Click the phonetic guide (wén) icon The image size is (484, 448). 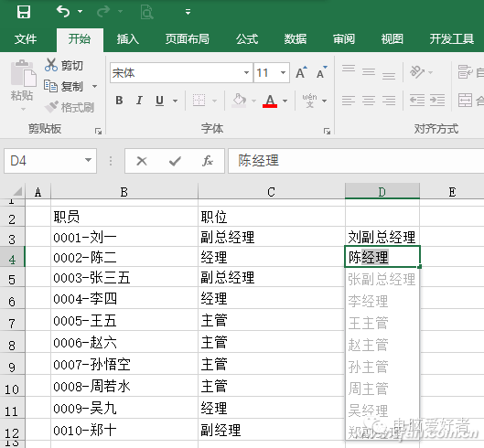point(309,101)
